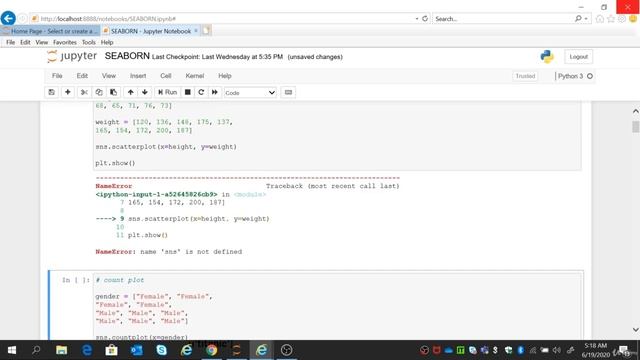Select the SEABORN - Jupyter Notebook tab

tap(151, 31)
